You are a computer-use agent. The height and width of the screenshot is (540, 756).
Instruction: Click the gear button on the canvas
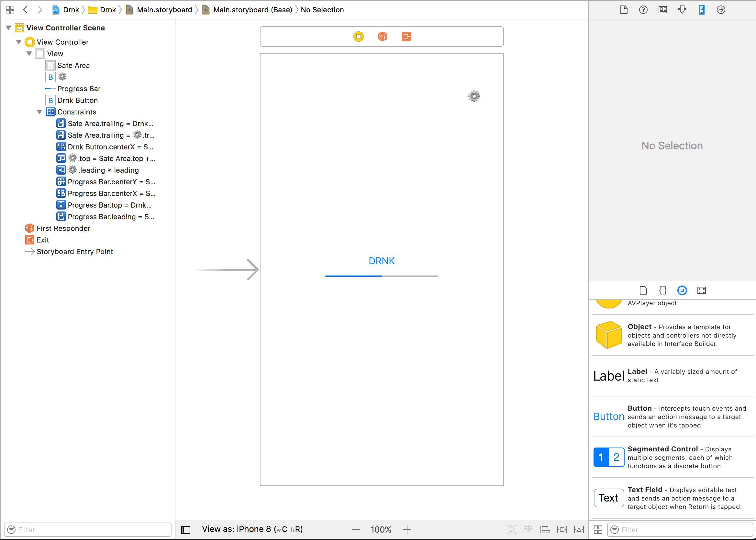[474, 96]
